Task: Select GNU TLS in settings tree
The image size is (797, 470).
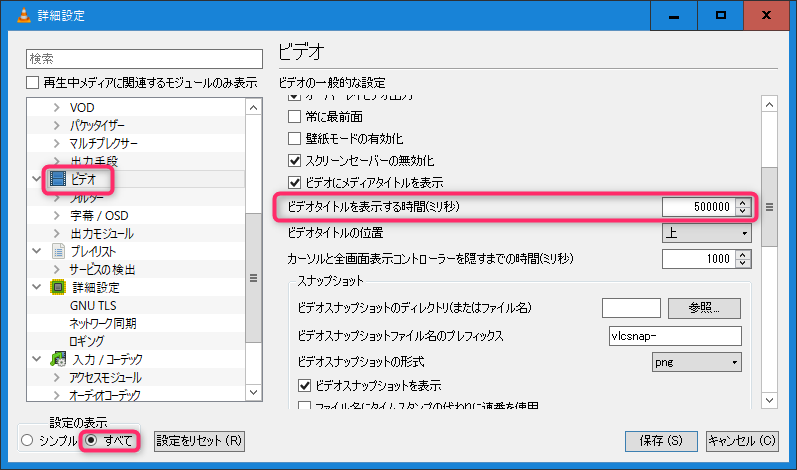Action: (93, 305)
